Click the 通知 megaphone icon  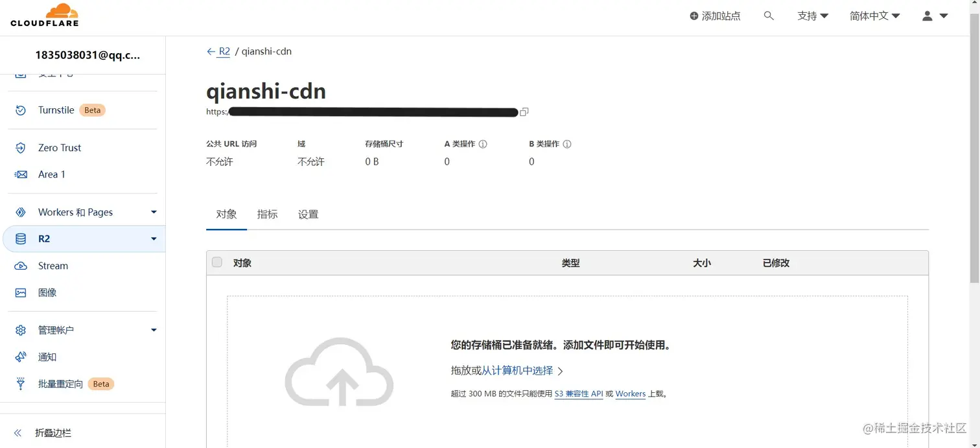21,357
